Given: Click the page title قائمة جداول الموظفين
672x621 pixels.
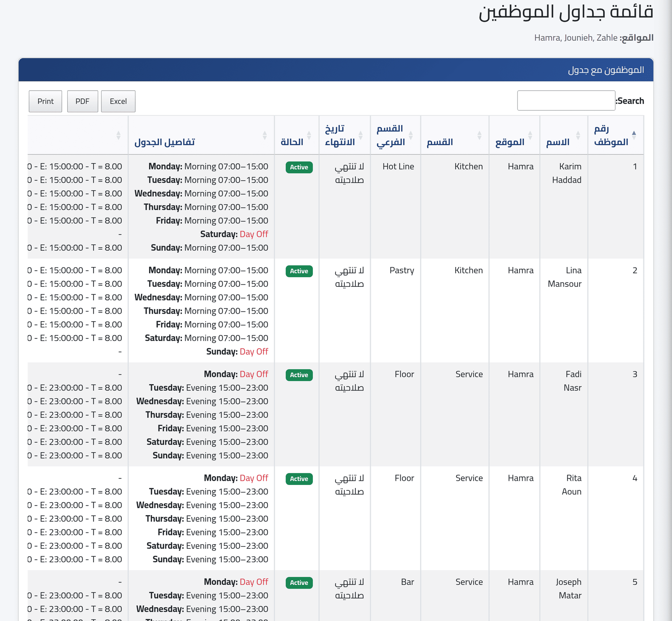Looking at the screenshot, I should [x=566, y=12].
